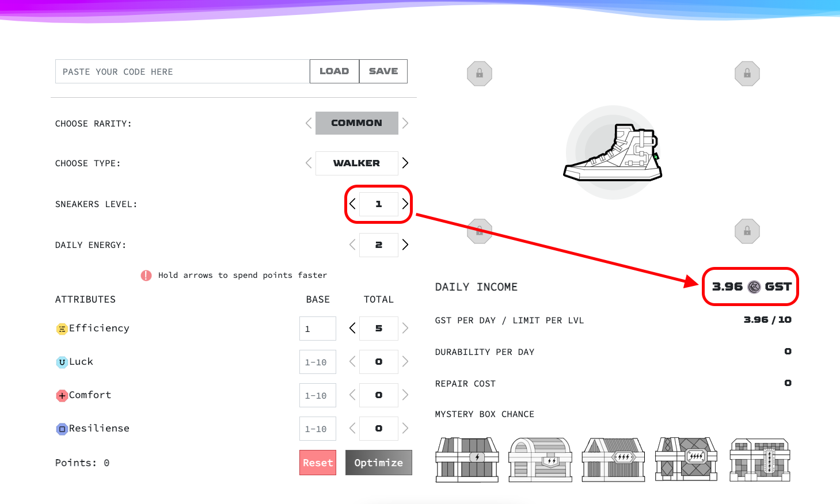Increase total Resiliense points
This screenshot has width=840, height=504.
tap(405, 428)
